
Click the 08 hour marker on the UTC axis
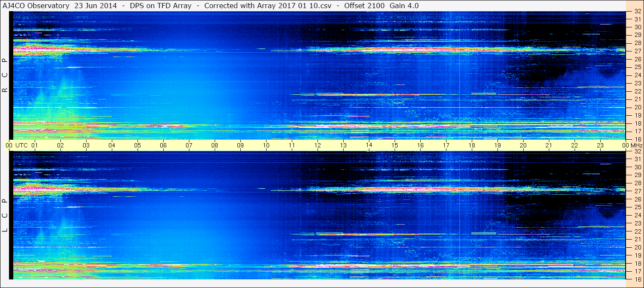(x=215, y=145)
